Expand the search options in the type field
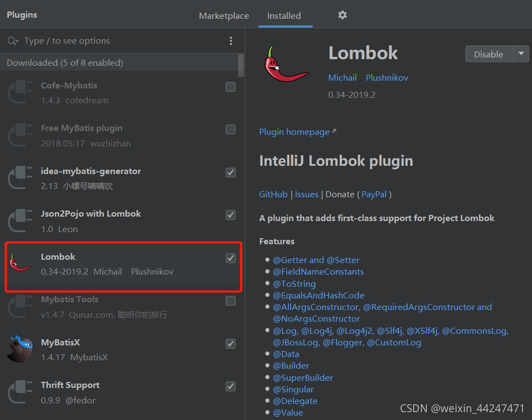Screen dimensions: 532x420 pyautogui.click(x=17, y=40)
